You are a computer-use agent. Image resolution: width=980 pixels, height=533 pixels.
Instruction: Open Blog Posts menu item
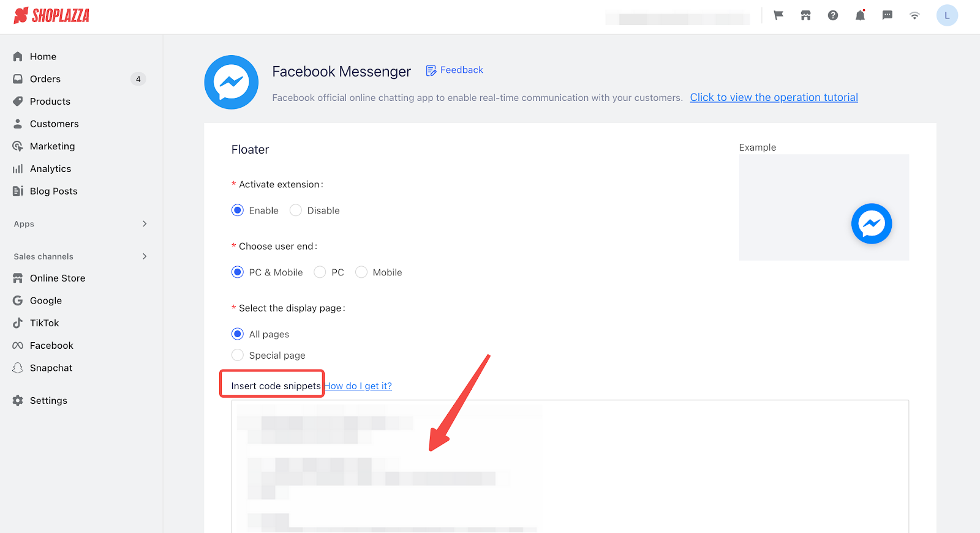tap(54, 191)
